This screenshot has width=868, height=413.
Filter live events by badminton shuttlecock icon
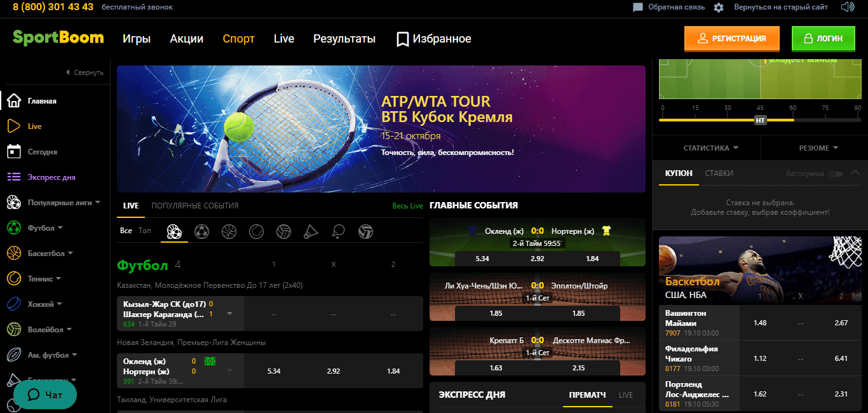(x=311, y=231)
